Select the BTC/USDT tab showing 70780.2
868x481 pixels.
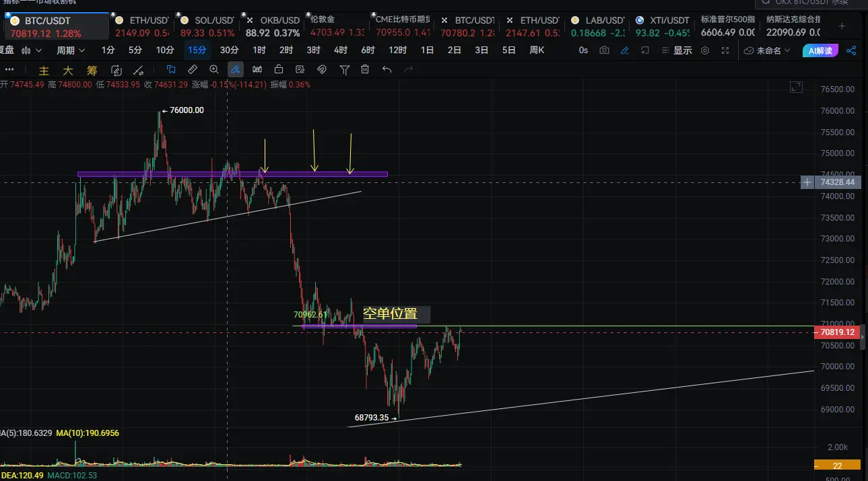pos(467,27)
